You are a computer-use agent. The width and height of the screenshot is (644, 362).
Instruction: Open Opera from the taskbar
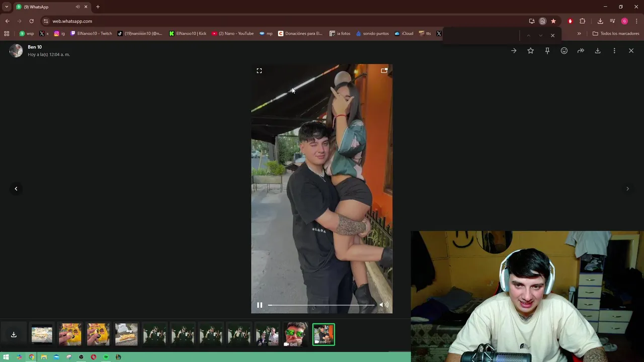coord(94,357)
